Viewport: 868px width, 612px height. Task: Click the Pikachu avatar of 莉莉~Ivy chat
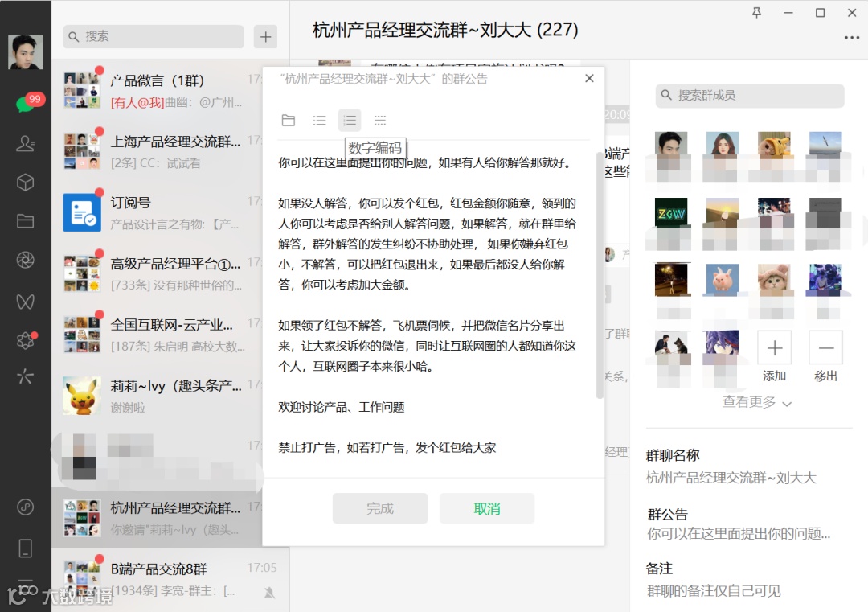[x=82, y=396]
